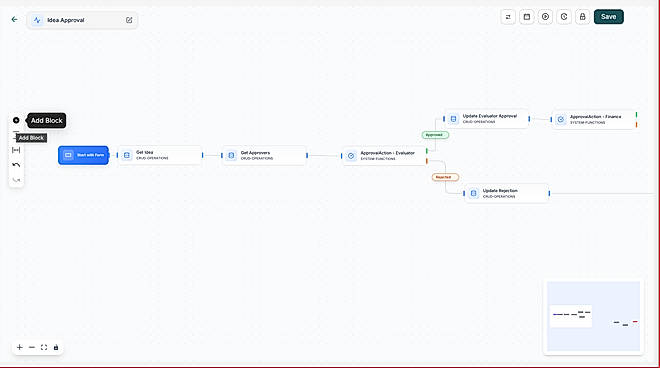Edit the Idea Approval workflow name

129,20
